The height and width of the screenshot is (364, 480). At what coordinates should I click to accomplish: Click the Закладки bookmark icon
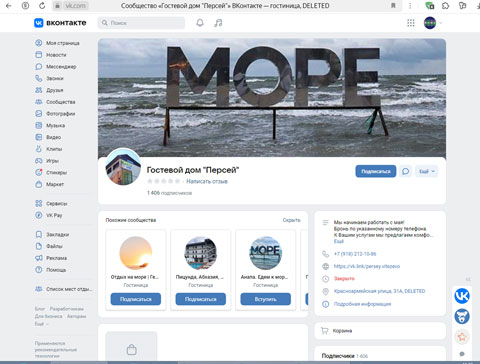tap(39, 234)
